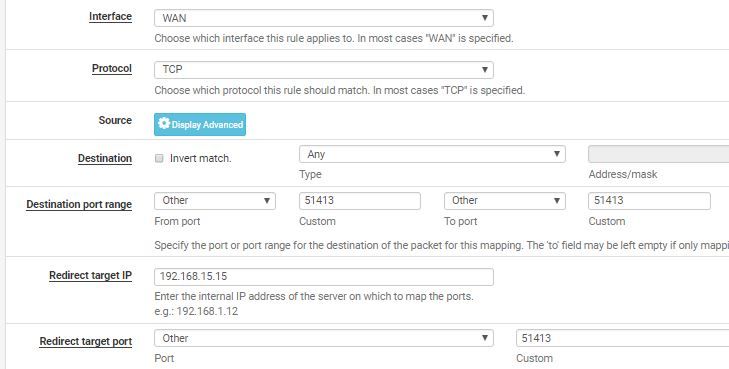Open the Interface dropdown showing WAN

click(x=324, y=18)
